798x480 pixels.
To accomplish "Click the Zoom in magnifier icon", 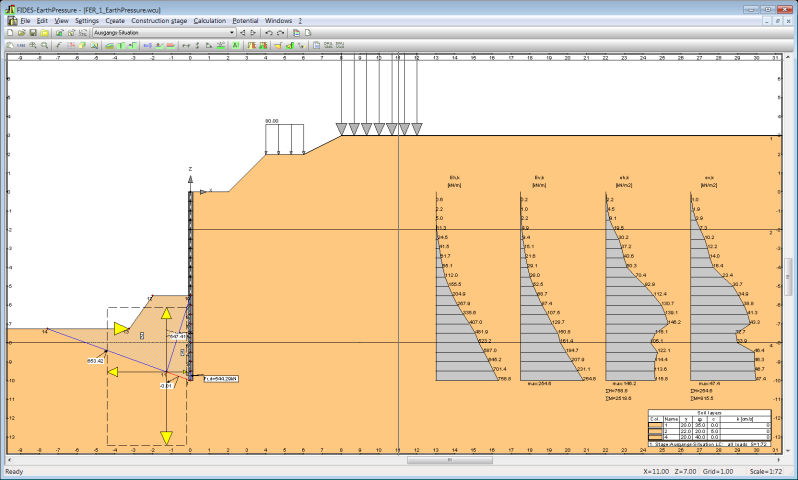I will [33, 45].
